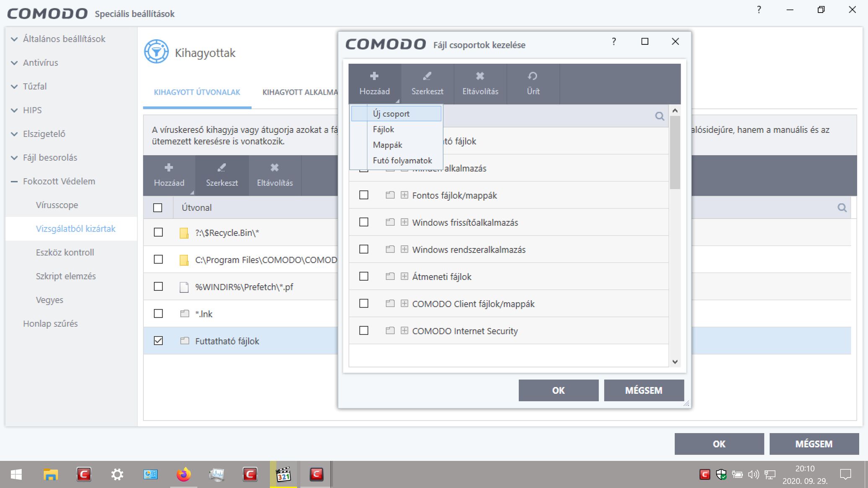Expand the Fontos fájlok/mappák group
The image size is (868, 488).
pos(404,195)
